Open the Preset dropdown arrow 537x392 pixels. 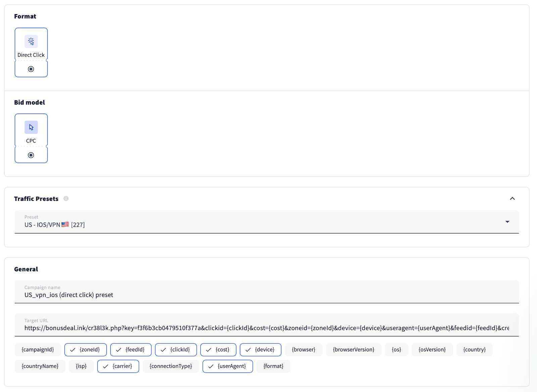[x=507, y=222]
